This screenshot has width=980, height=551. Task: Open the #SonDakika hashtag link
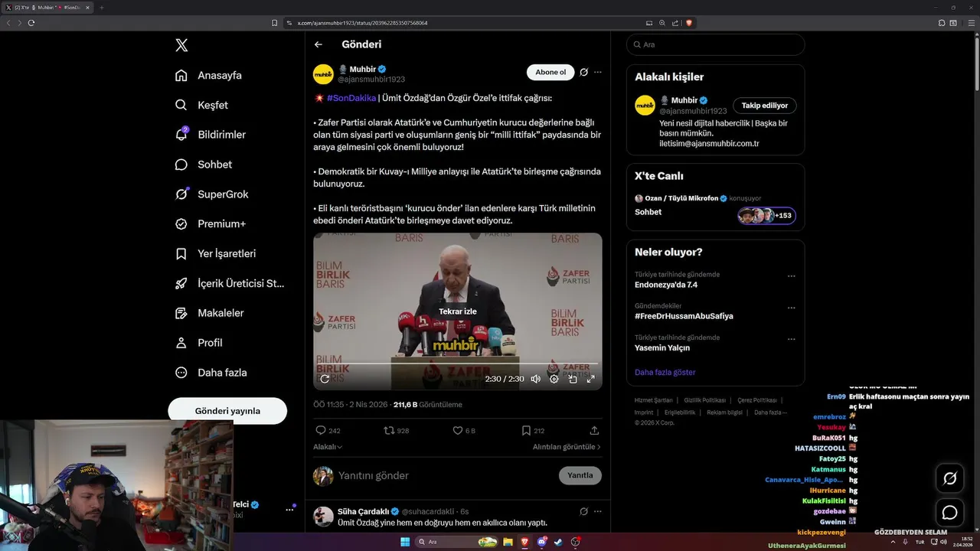click(351, 98)
